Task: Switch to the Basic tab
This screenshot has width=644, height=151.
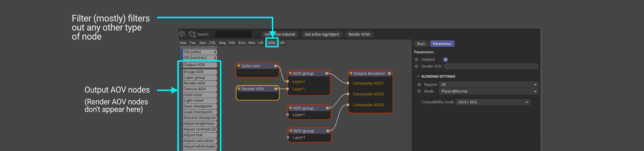Action: (x=421, y=43)
